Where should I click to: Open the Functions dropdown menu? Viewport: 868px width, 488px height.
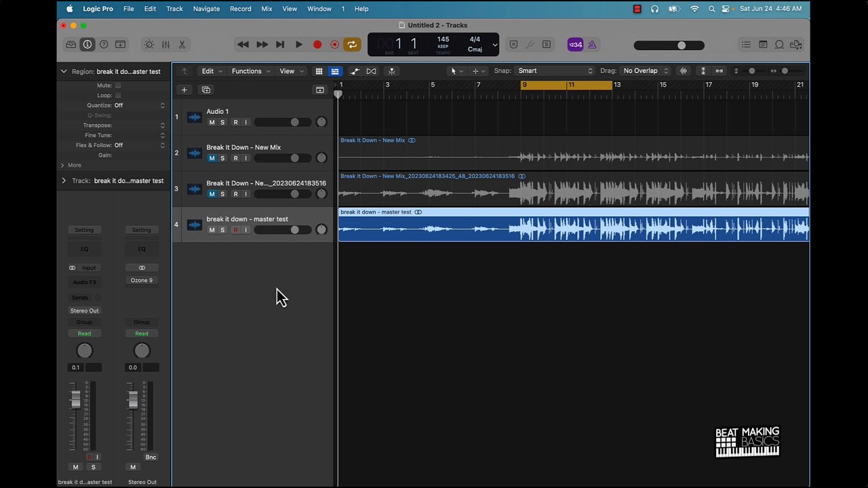pos(251,71)
